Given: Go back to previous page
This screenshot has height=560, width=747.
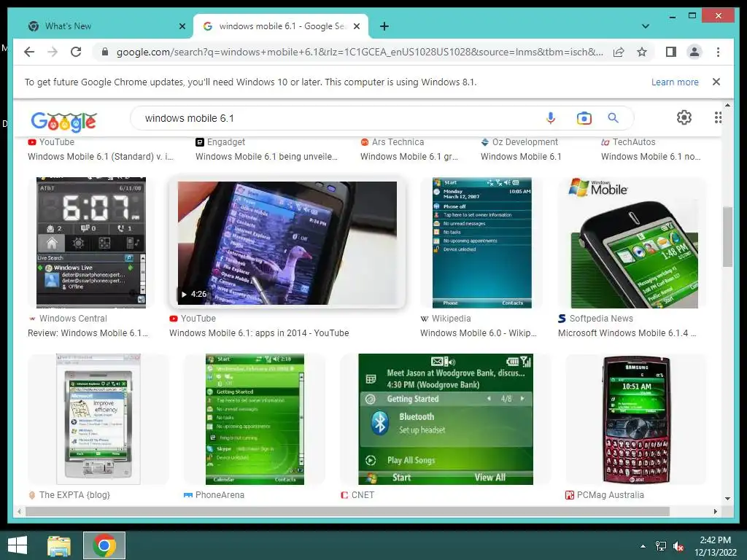Looking at the screenshot, I should coord(29,52).
